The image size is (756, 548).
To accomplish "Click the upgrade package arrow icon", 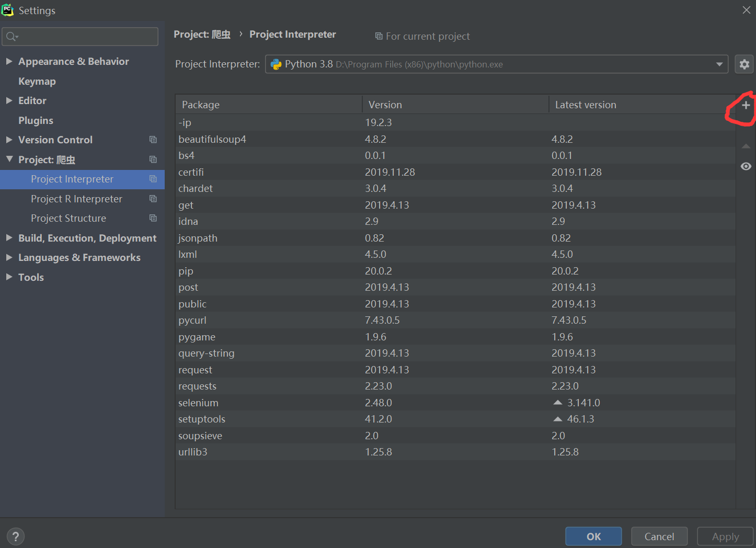I will (x=746, y=146).
